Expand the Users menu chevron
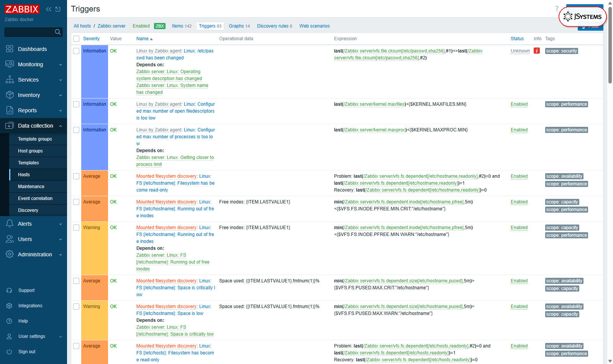 (x=61, y=239)
